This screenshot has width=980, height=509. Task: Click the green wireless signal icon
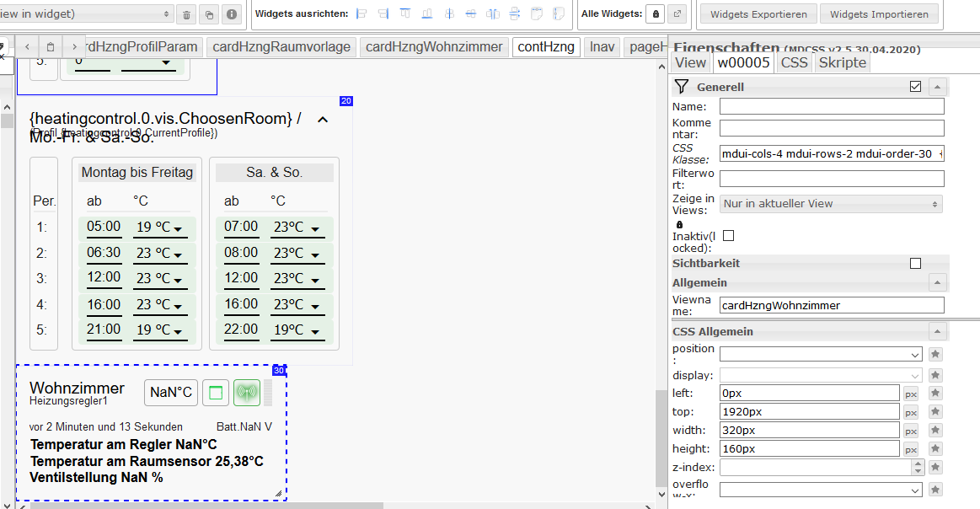247,392
